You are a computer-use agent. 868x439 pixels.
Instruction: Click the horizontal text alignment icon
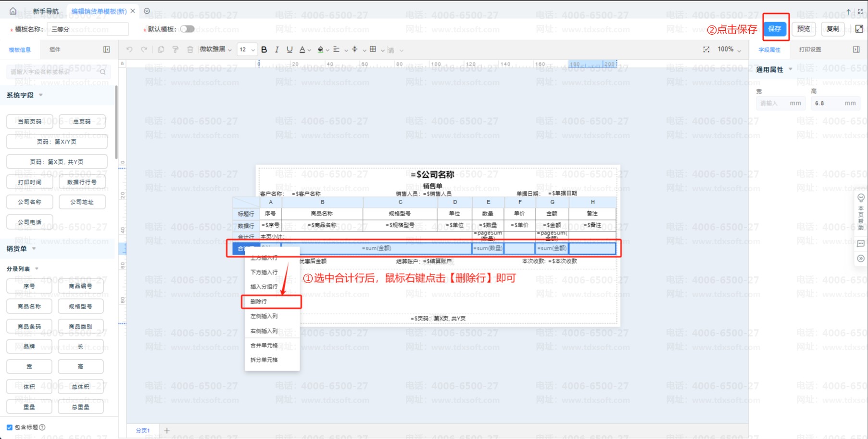[337, 50]
